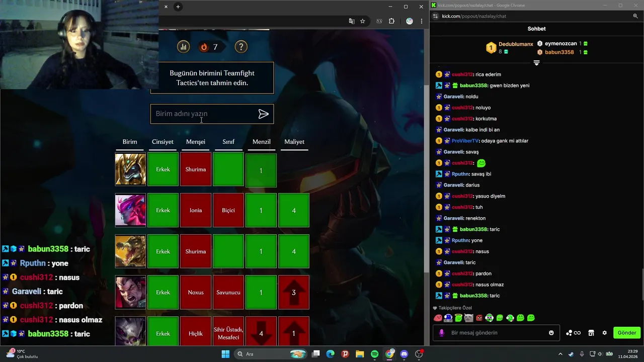Click the Chrome profile avatar
The image size is (644, 362).
coord(409,21)
